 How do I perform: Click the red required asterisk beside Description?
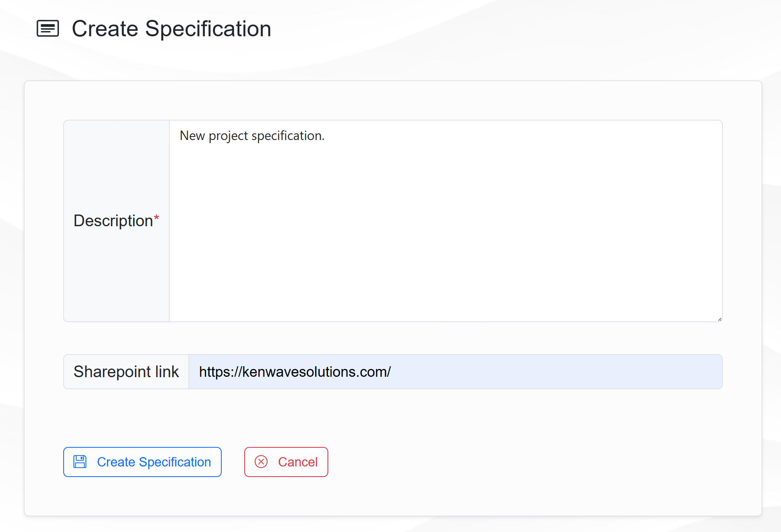pyautogui.click(x=157, y=217)
